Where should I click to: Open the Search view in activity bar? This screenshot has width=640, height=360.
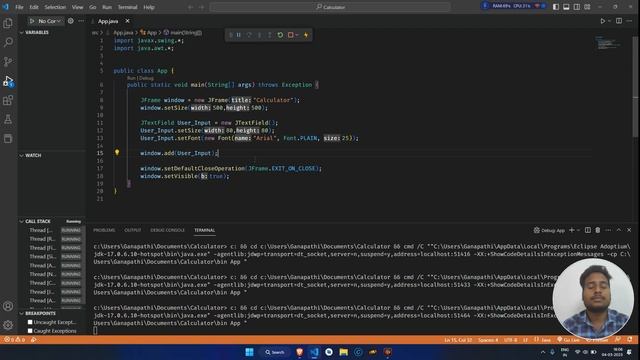pyautogui.click(x=8, y=42)
